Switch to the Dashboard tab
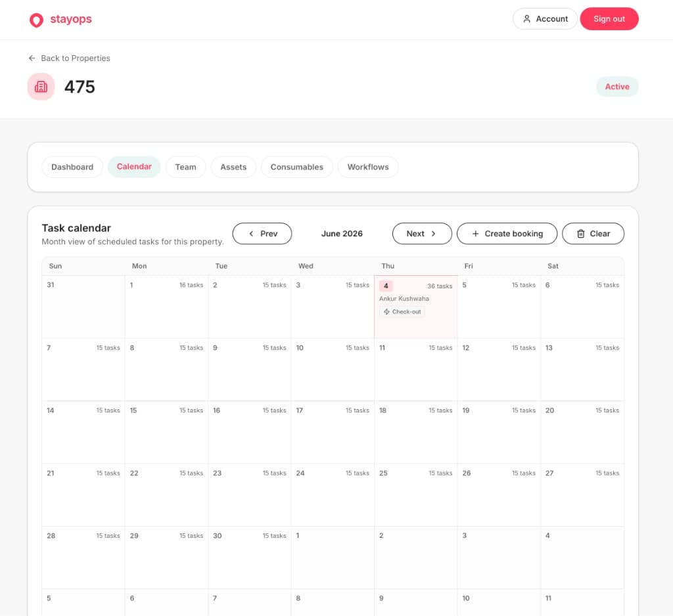 (72, 167)
